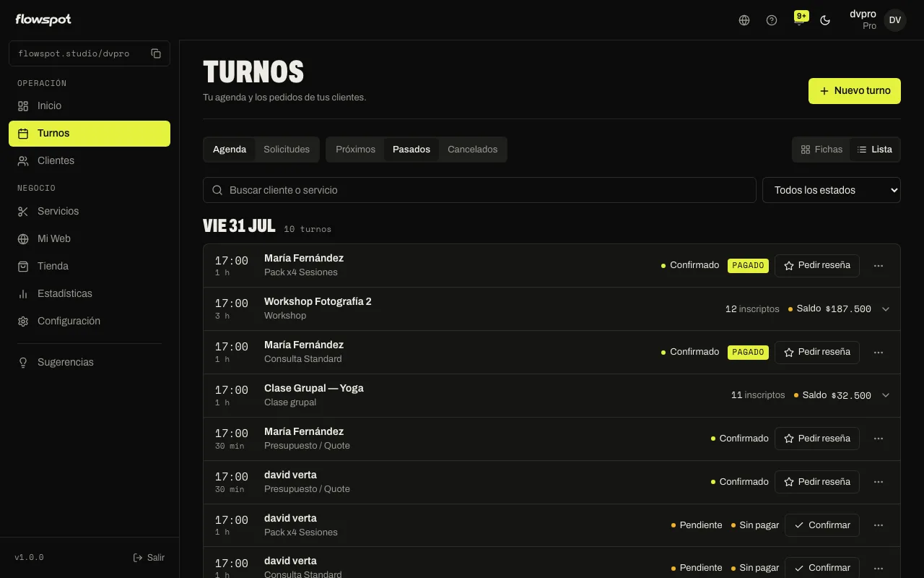Viewport: 924px width, 578px height.
Task: Click the flowspot logo
Action: (43, 20)
